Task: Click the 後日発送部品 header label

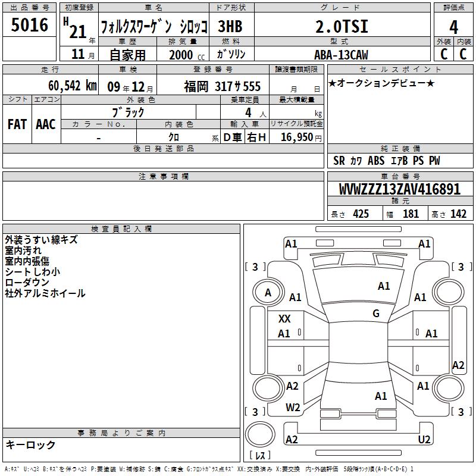Action: click(163, 148)
